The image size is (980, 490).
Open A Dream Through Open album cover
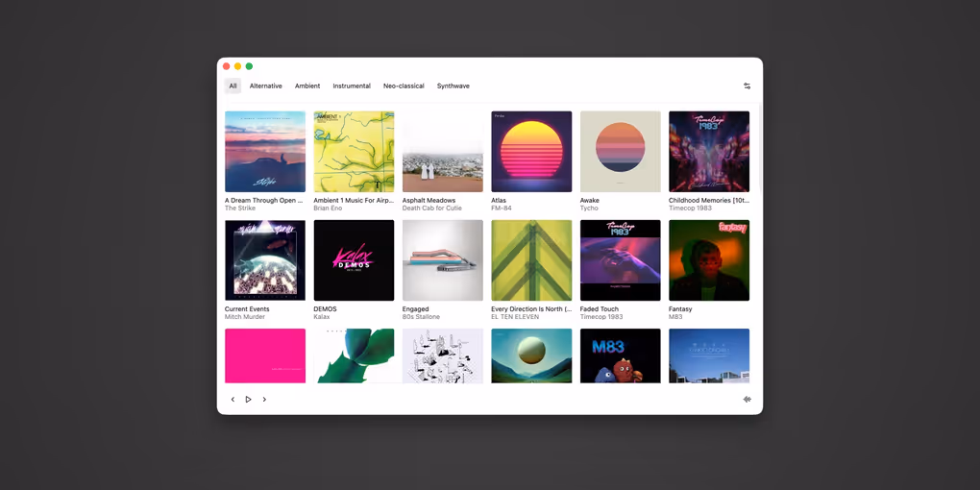point(265,151)
